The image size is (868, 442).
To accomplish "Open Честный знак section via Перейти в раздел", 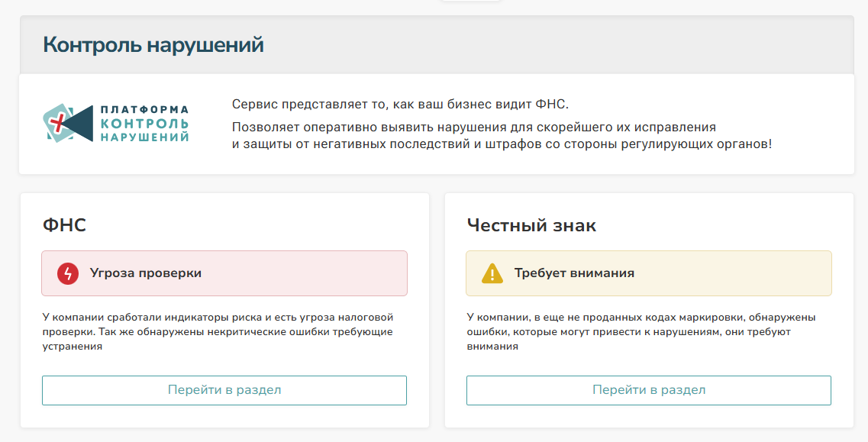I will (x=649, y=390).
